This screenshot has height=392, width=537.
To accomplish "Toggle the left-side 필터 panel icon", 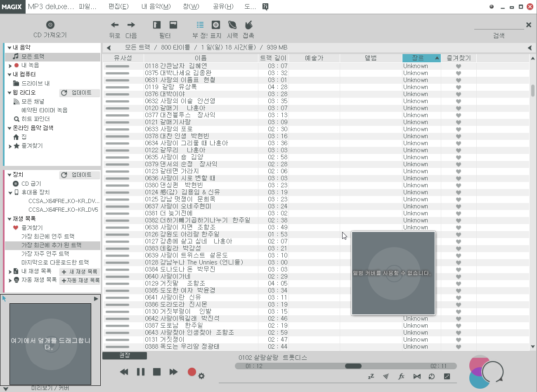I will coord(157,25).
